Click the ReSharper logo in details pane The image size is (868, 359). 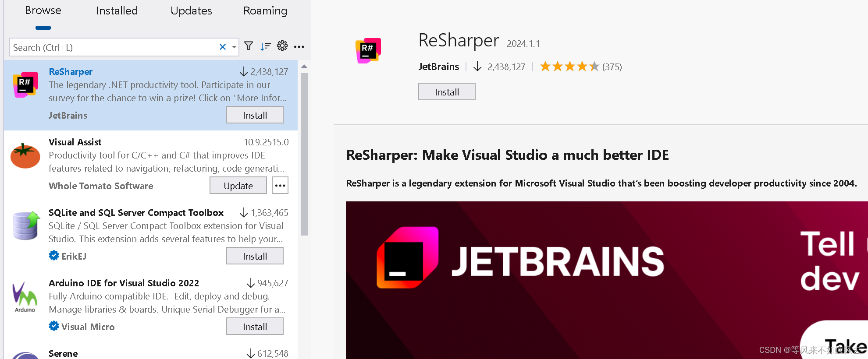368,51
